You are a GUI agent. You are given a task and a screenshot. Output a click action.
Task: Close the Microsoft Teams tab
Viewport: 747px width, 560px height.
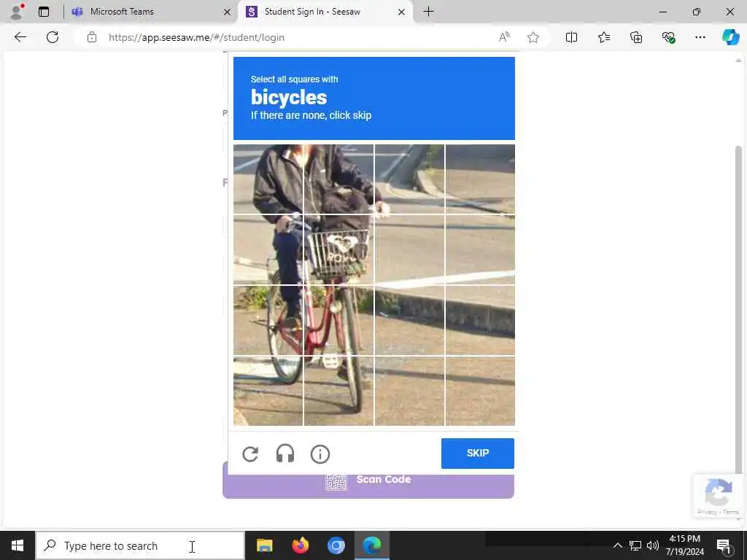coord(228,12)
